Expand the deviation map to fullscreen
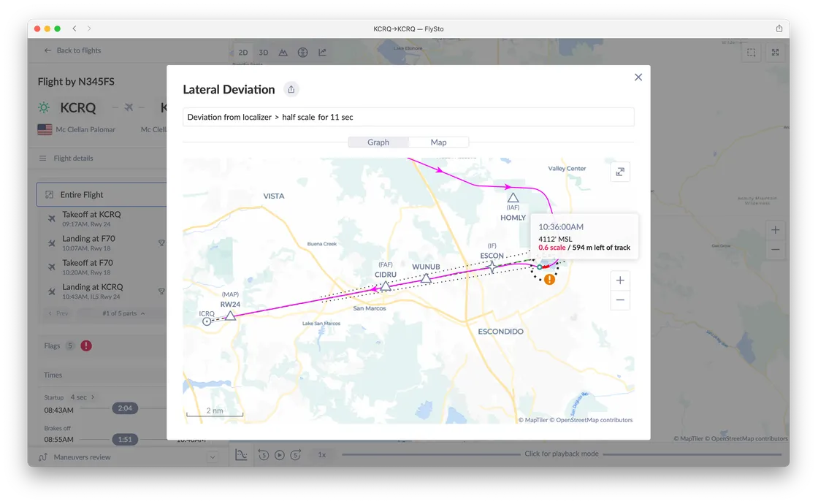Screen dimensions: 818x504 tap(620, 172)
